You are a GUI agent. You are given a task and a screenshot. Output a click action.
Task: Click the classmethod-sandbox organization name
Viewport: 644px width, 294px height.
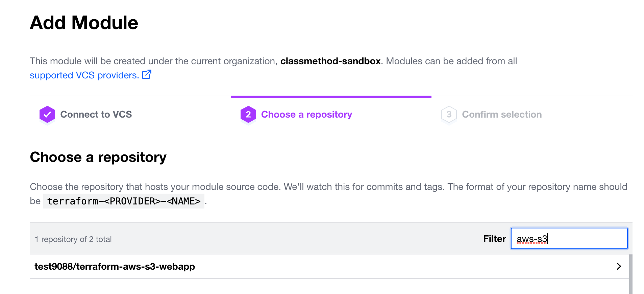tap(330, 61)
